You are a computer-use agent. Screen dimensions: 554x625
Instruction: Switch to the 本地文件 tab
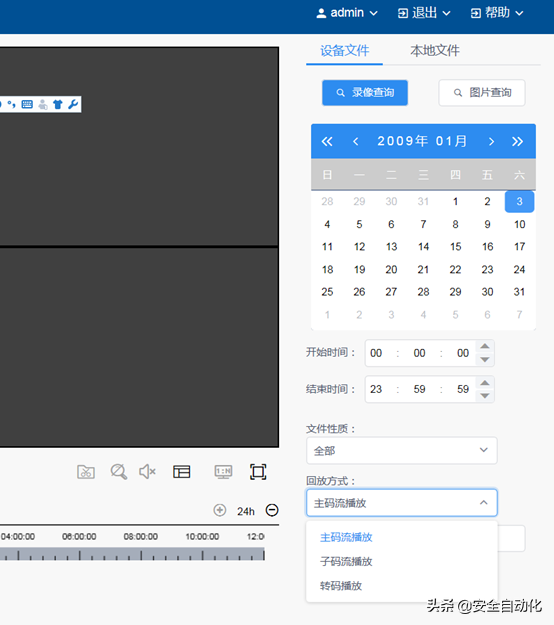coord(435,51)
